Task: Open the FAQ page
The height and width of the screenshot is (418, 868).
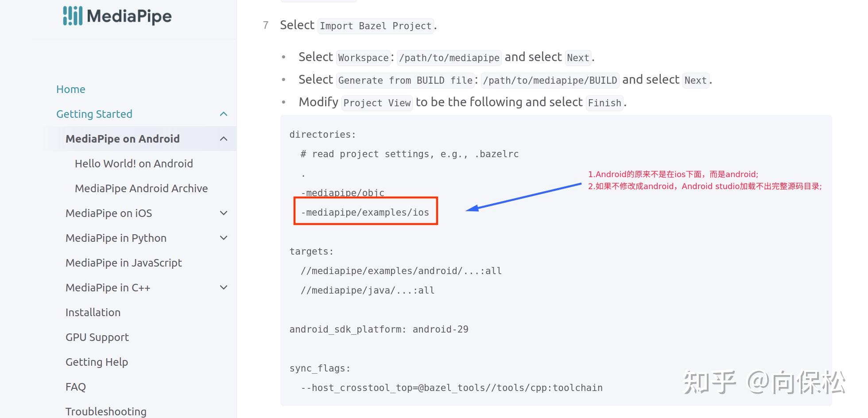Action: click(76, 387)
